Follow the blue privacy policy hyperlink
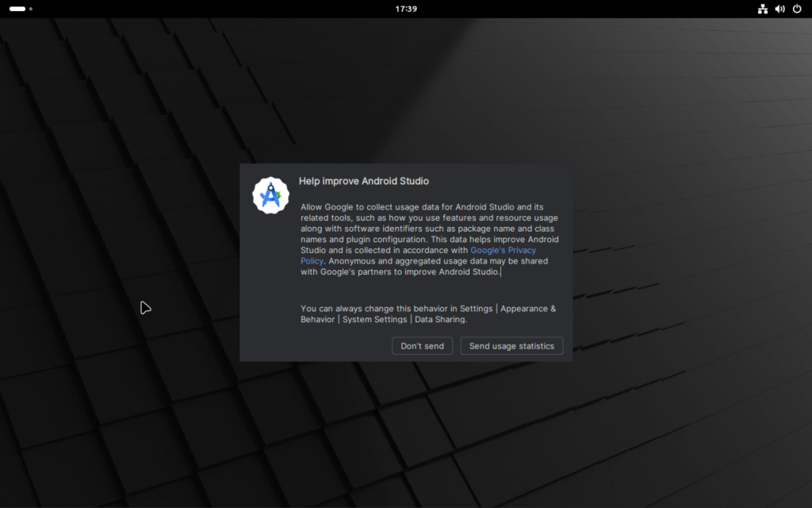The height and width of the screenshot is (508, 812). (503, 249)
